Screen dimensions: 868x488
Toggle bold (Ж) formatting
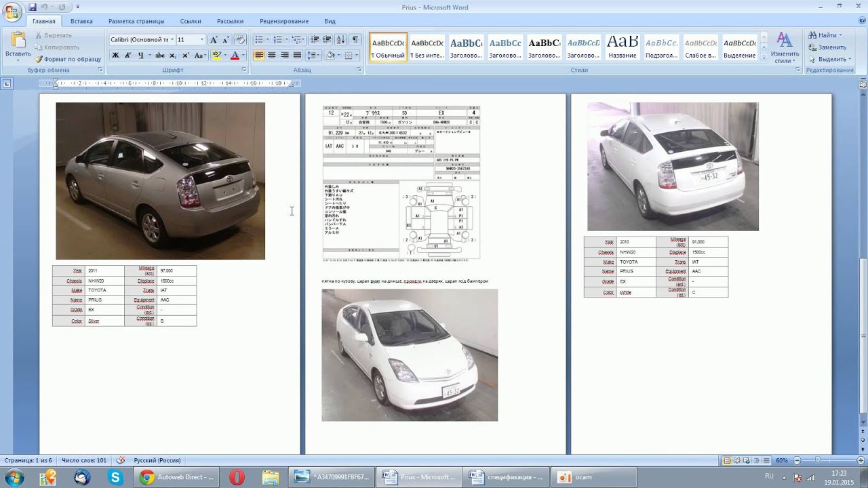point(115,56)
